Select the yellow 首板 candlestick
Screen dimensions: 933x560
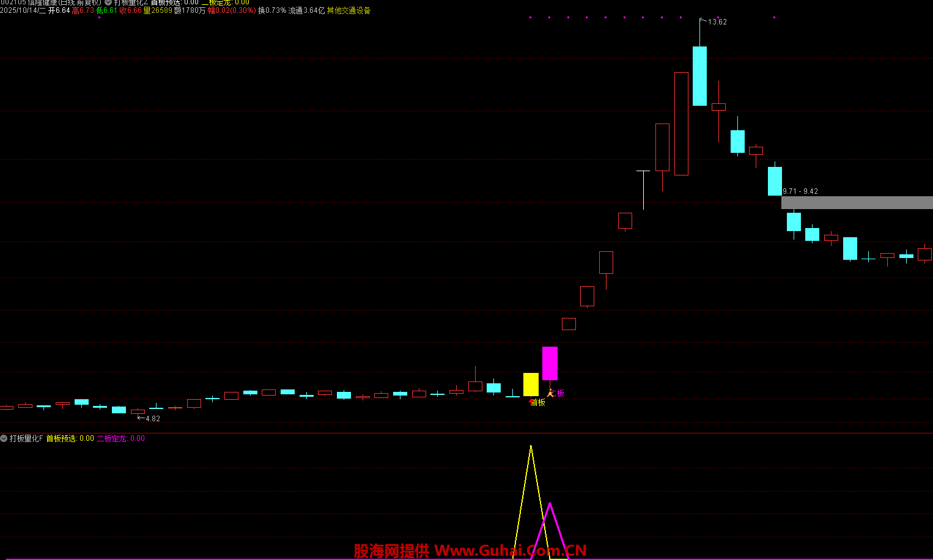(x=531, y=385)
